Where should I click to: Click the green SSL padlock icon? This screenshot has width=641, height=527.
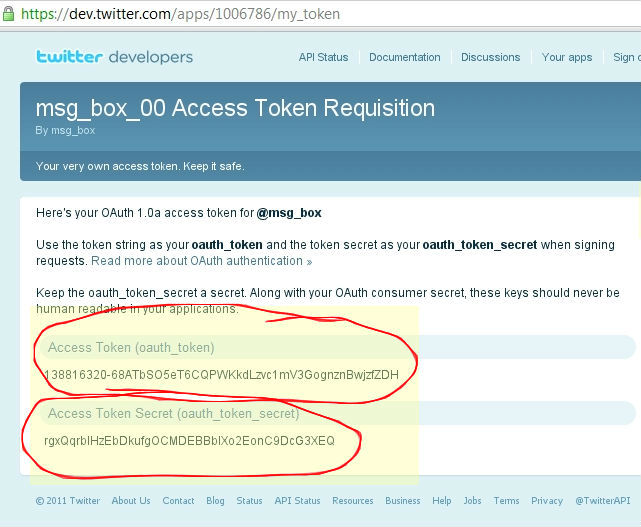tap(9, 14)
